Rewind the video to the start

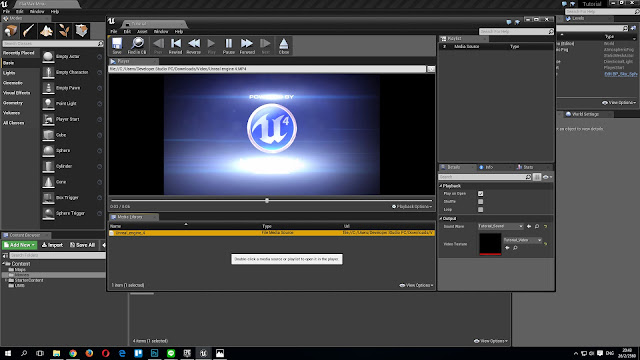176,46
